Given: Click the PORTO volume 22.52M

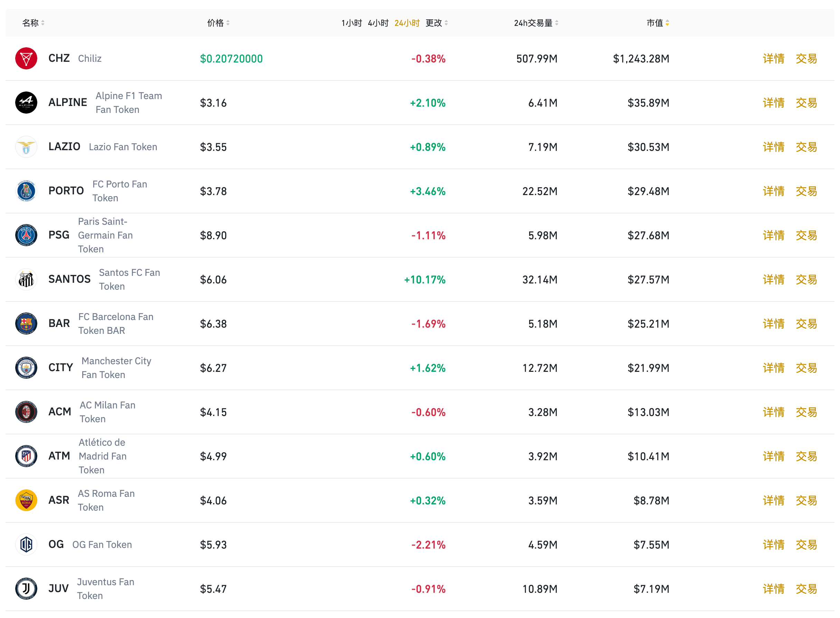Looking at the screenshot, I should 540,191.
